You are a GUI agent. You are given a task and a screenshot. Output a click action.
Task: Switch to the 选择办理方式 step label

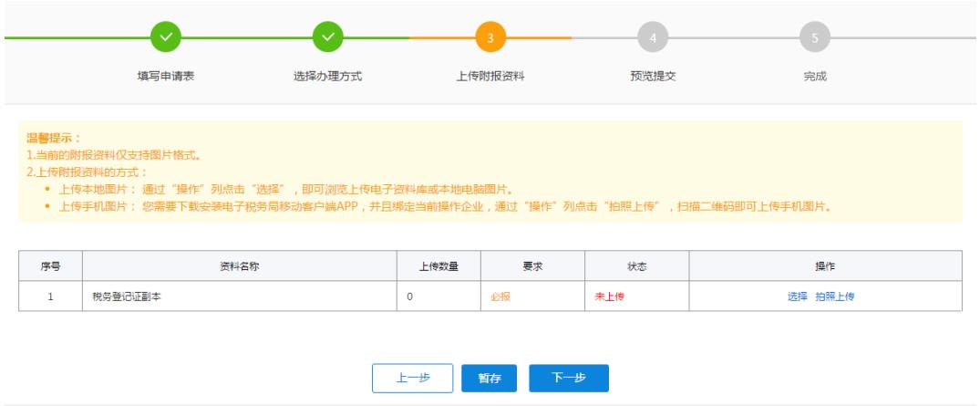click(327, 76)
